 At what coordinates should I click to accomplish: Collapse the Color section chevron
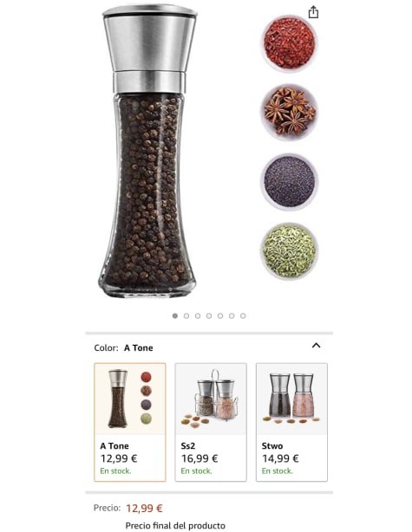tap(316, 346)
